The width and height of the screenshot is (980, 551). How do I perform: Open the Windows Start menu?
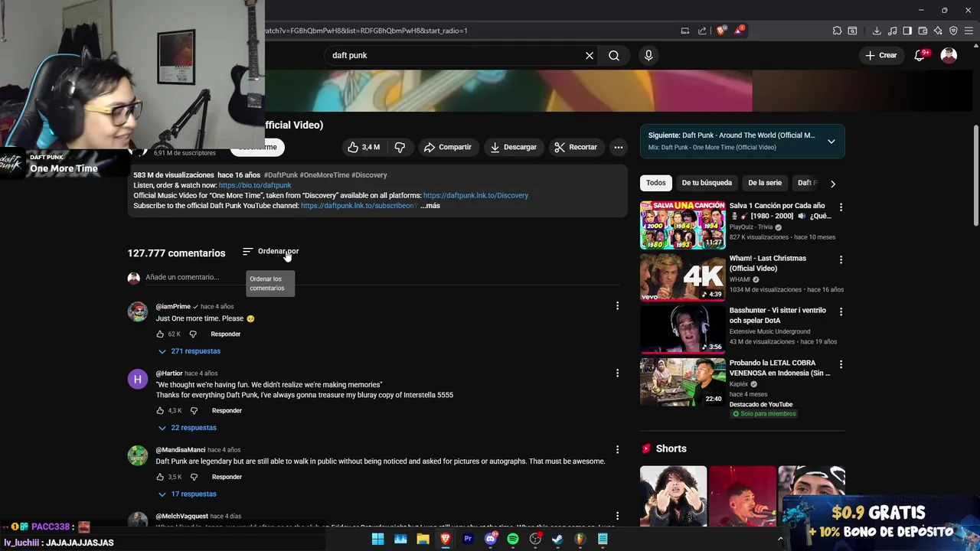pos(377,539)
